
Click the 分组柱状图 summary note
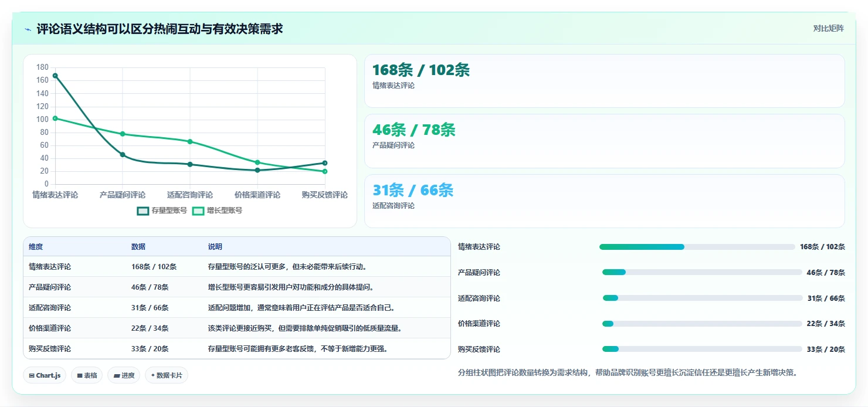[628, 372]
